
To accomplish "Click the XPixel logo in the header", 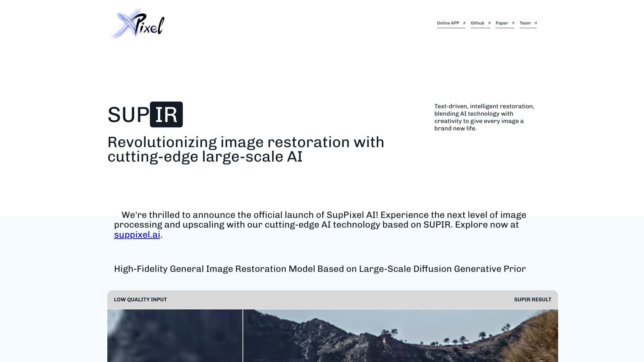I will (138, 24).
